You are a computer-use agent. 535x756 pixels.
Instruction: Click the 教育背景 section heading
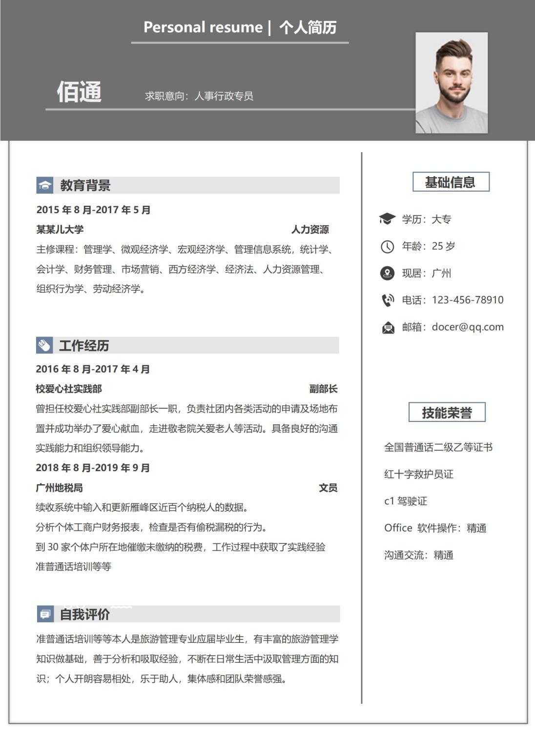click(85, 185)
